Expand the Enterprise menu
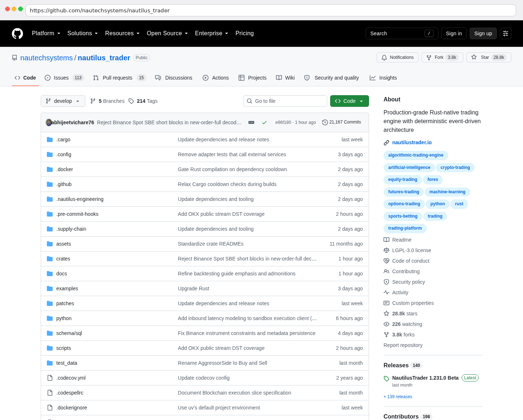 pyautogui.click(x=212, y=33)
